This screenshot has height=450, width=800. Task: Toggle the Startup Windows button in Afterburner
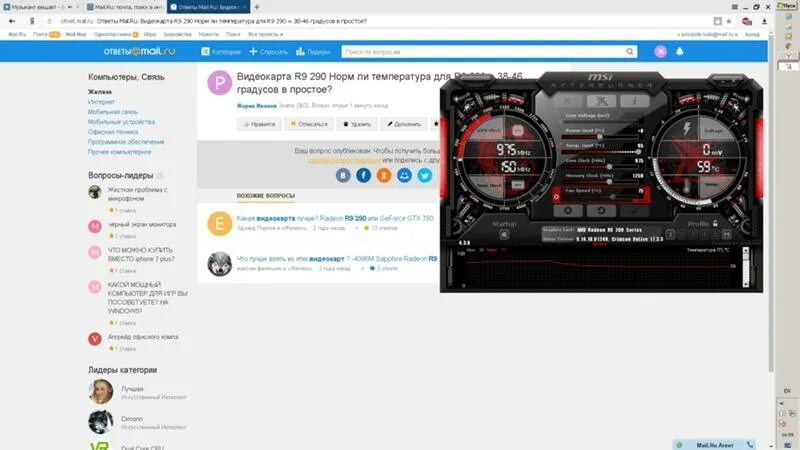[504, 234]
